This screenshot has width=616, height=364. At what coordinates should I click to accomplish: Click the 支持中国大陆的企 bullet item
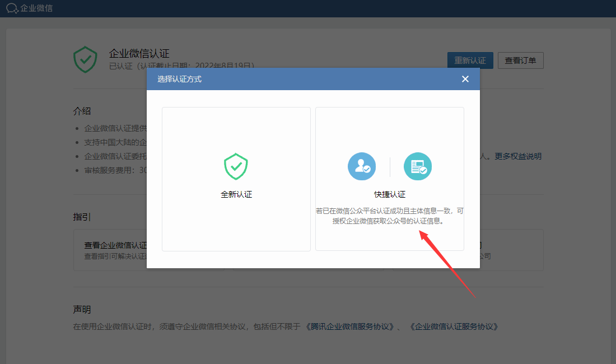115,142
